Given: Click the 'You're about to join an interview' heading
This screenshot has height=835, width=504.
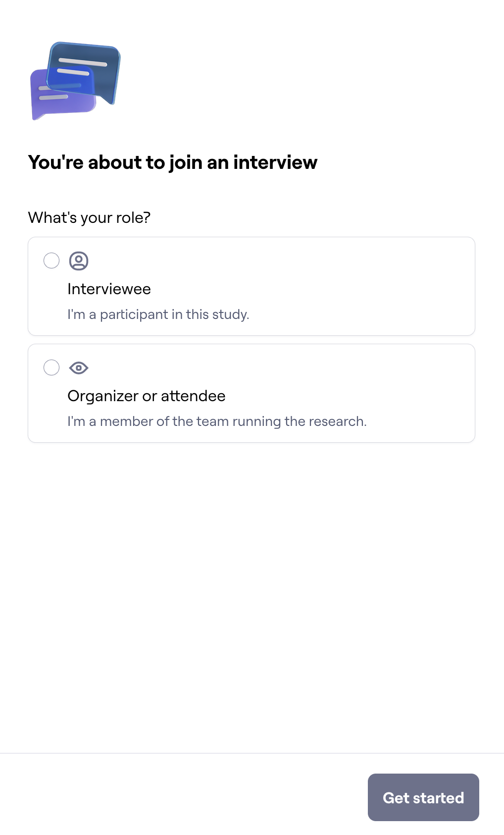Looking at the screenshot, I should (172, 162).
